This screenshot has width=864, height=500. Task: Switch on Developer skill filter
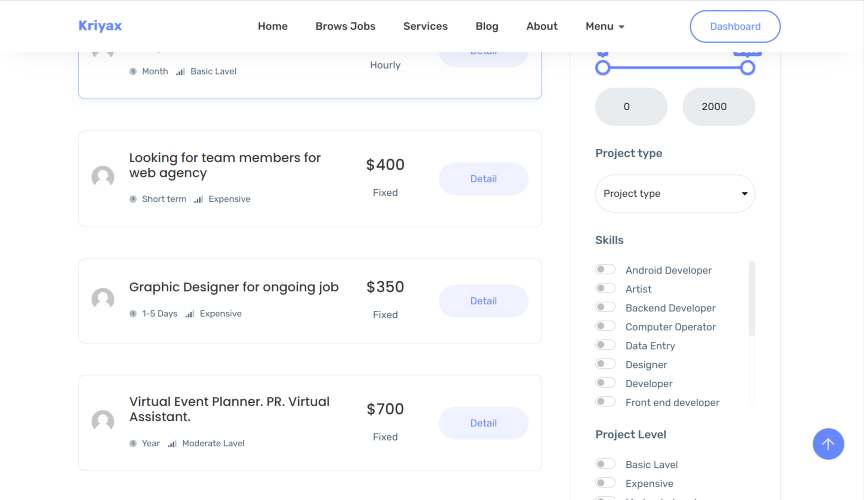click(x=605, y=383)
